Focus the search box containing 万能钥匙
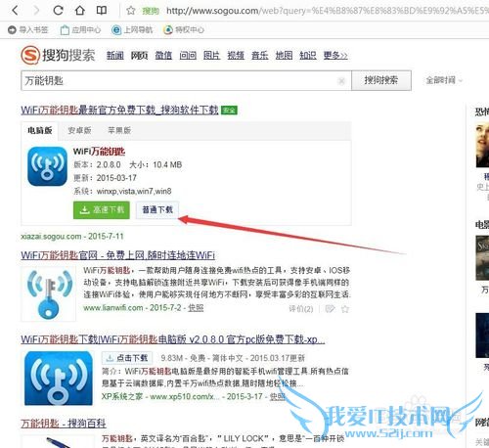 (186, 80)
